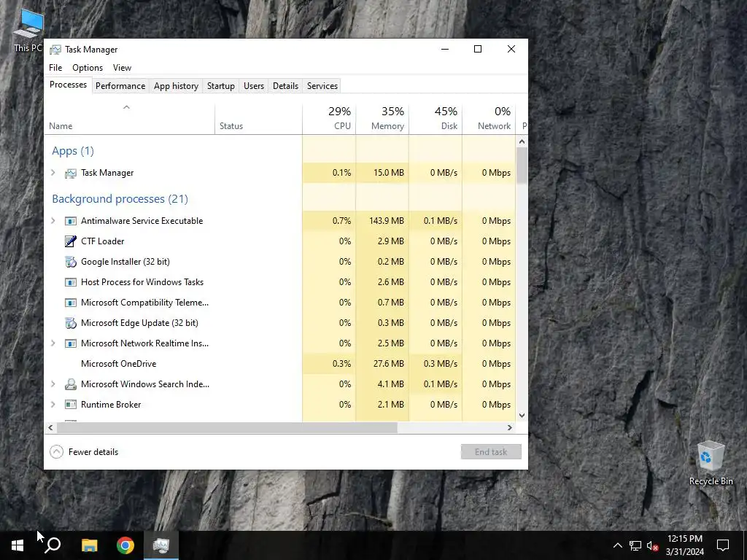Launch Google Chrome from the taskbar
This screenshot has height=560, width=747.
pyautogui.click(x=125, y=545)
